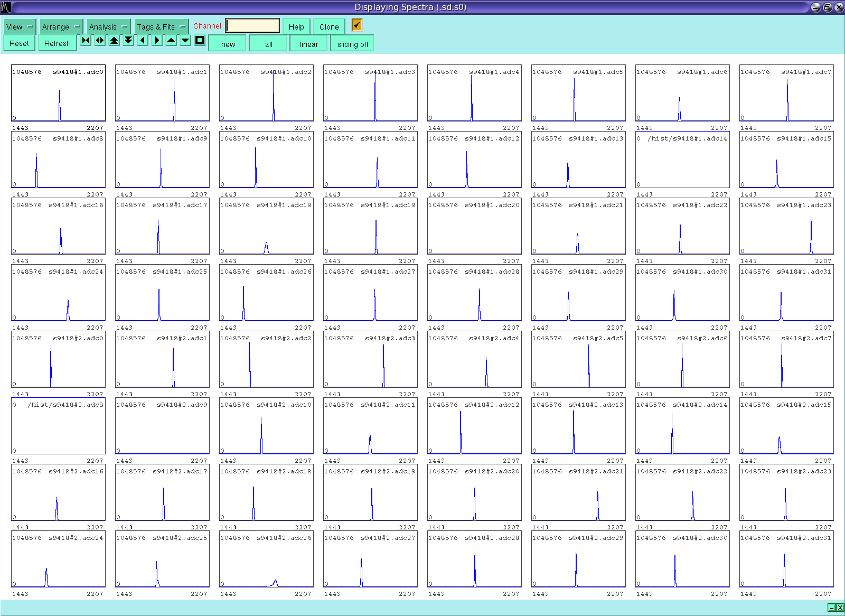The image size is (845, 616).
Task: Select the s9418#2.adc26 spectrum panel
Action: point(266,559)
